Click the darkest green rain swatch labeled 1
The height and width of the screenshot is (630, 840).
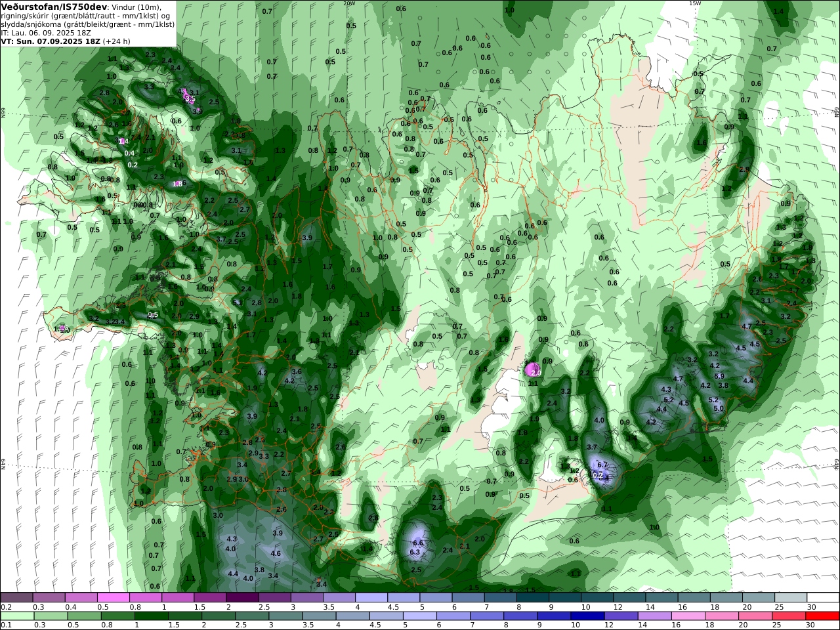[x=151, y=616]
